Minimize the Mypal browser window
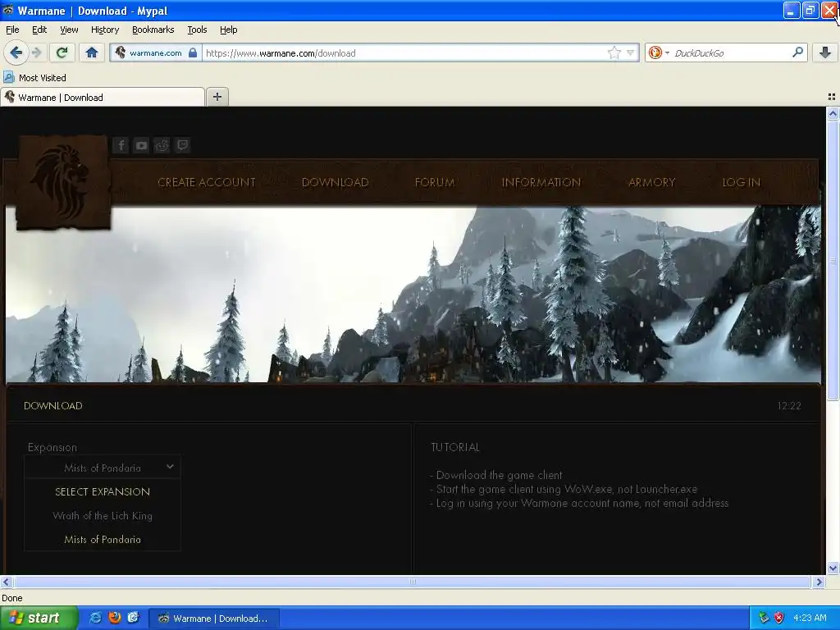 point(792,10)
